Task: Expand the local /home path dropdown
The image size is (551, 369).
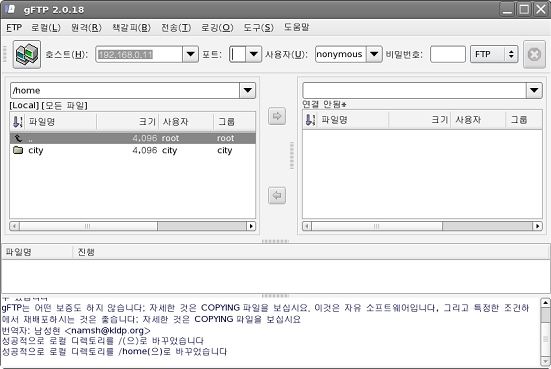Action: [x=247, y=91]
